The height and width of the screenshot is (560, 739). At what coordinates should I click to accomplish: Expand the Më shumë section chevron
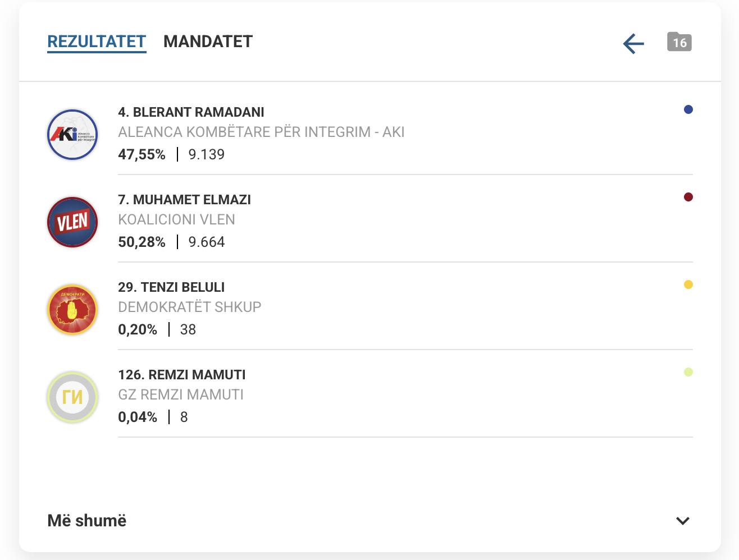[x=683, y=521]
